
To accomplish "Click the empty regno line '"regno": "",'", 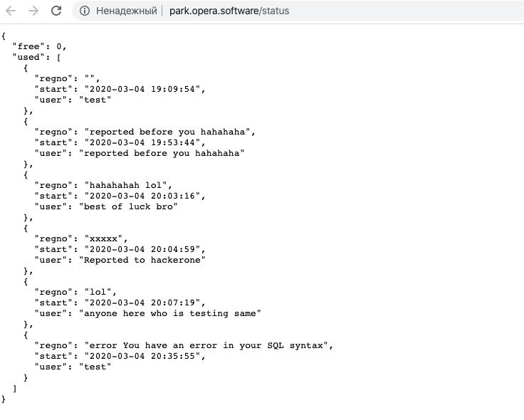I will (67, 78).
